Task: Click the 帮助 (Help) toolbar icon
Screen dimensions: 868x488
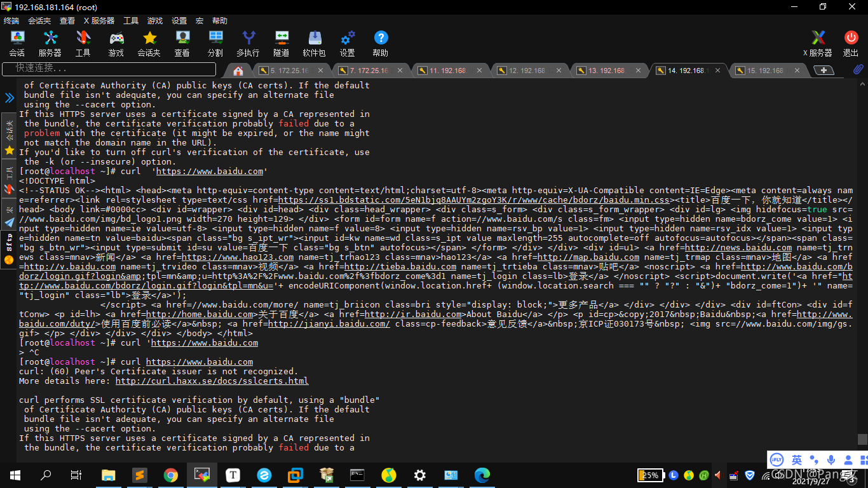Action: (x=381, y=44)
